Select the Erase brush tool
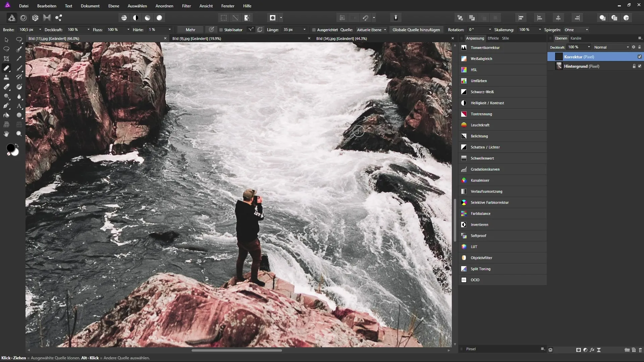This screenshot has width=644, height=362. coord(6,87)
